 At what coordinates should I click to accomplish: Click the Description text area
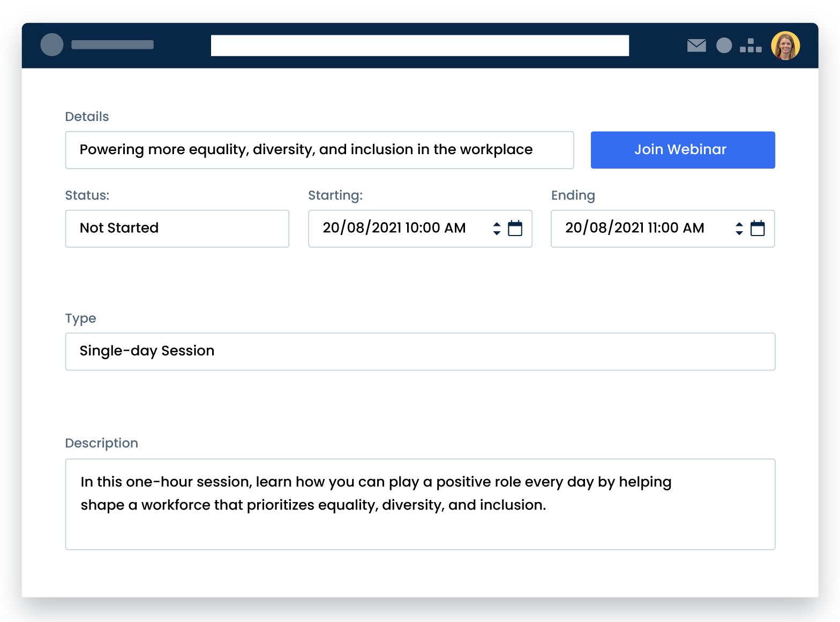point(420,504)
